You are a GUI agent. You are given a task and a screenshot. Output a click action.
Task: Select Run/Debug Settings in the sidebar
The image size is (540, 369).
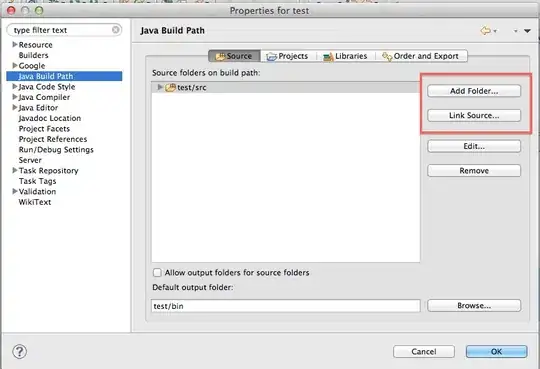tap(56, 150)
